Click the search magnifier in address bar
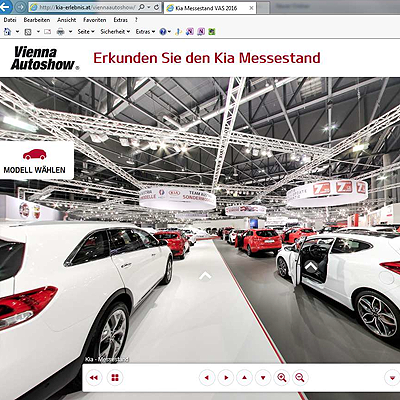 point(141,7)
